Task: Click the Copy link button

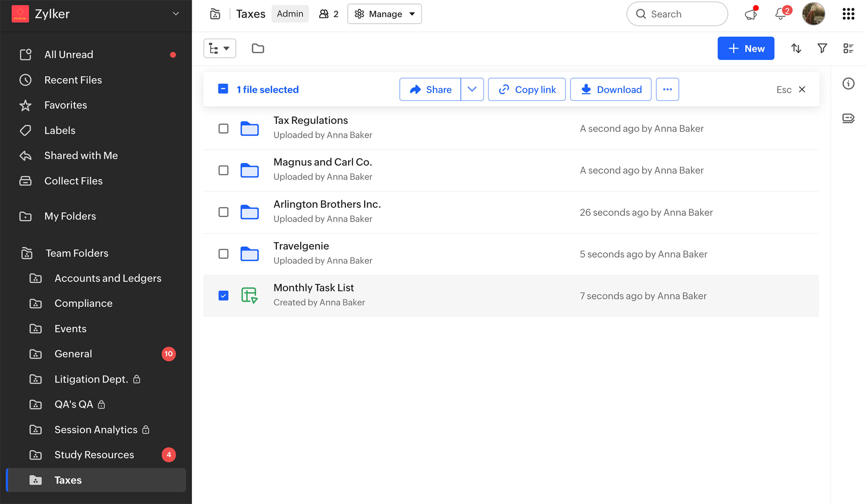Action: pos(527,90)
